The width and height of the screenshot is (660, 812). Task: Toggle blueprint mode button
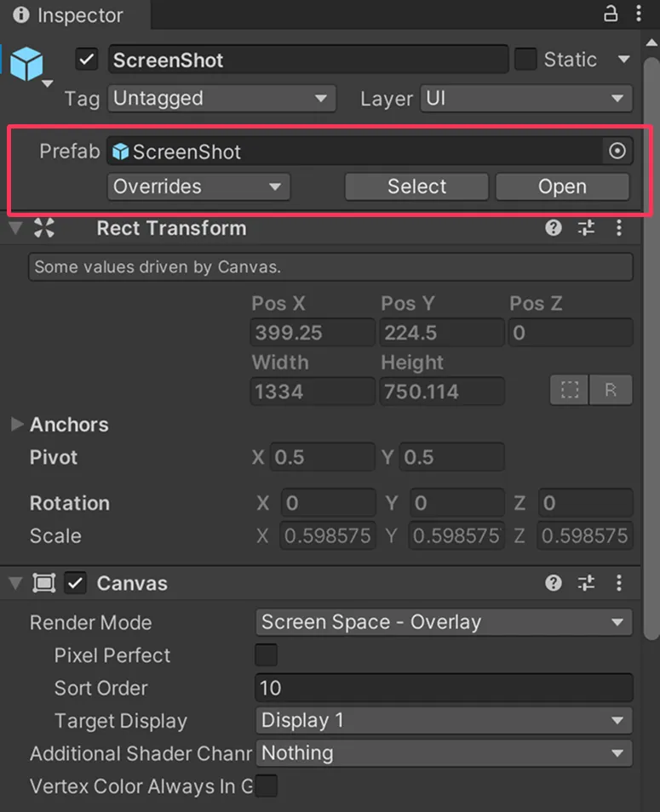click(570, 391)
